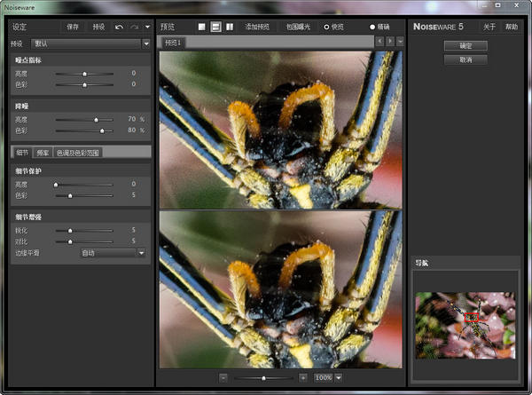The width and height of the screenshot is (532, 395).
Task: Click the navigator thumbnail image
Action: click(x=465, y=326)
